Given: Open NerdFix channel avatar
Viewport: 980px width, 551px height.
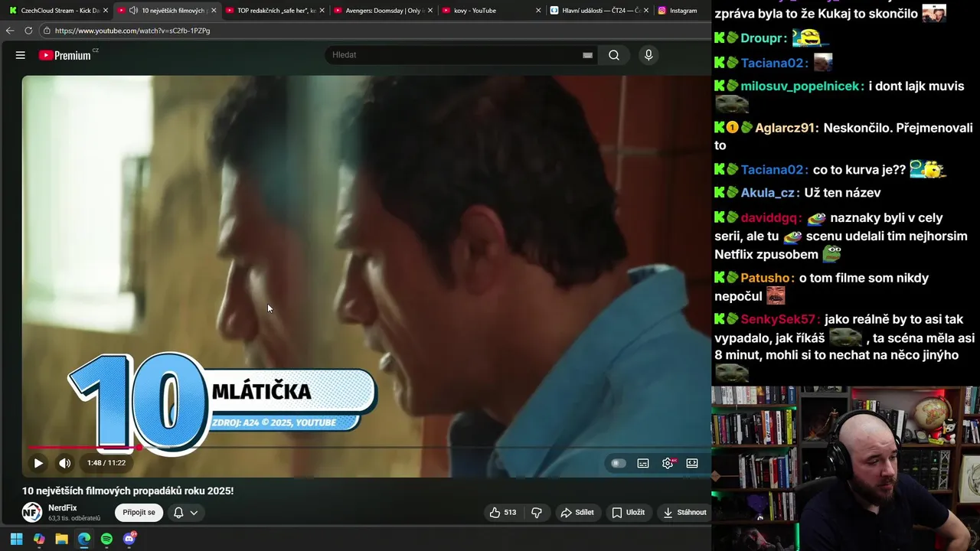Looking at the screenshot, I should point(32,513).
